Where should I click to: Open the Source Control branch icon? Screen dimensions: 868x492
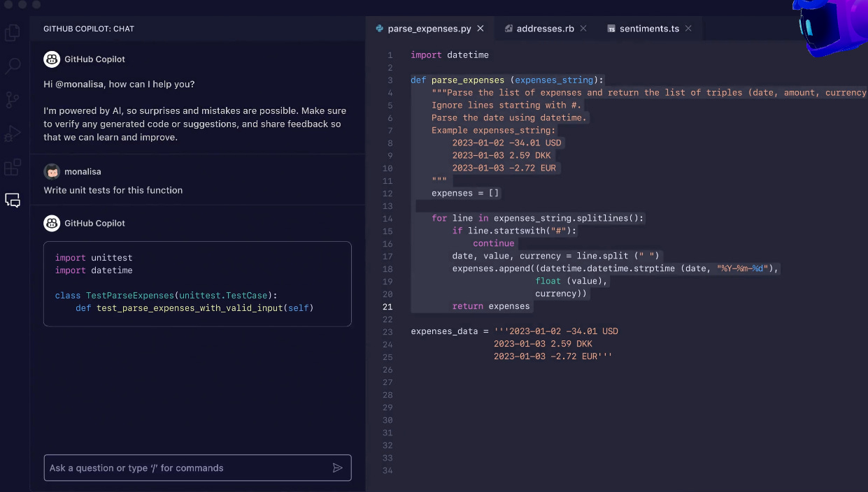coord(13,100)
